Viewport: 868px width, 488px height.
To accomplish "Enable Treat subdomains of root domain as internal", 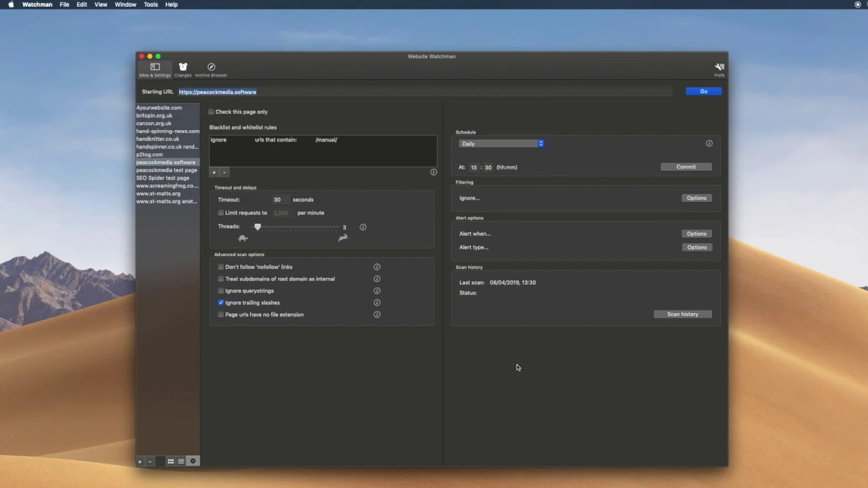I will 221,279.
